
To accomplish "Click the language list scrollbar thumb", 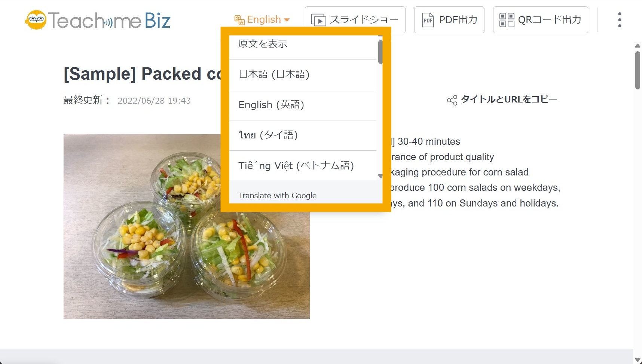I will (380, 52).
